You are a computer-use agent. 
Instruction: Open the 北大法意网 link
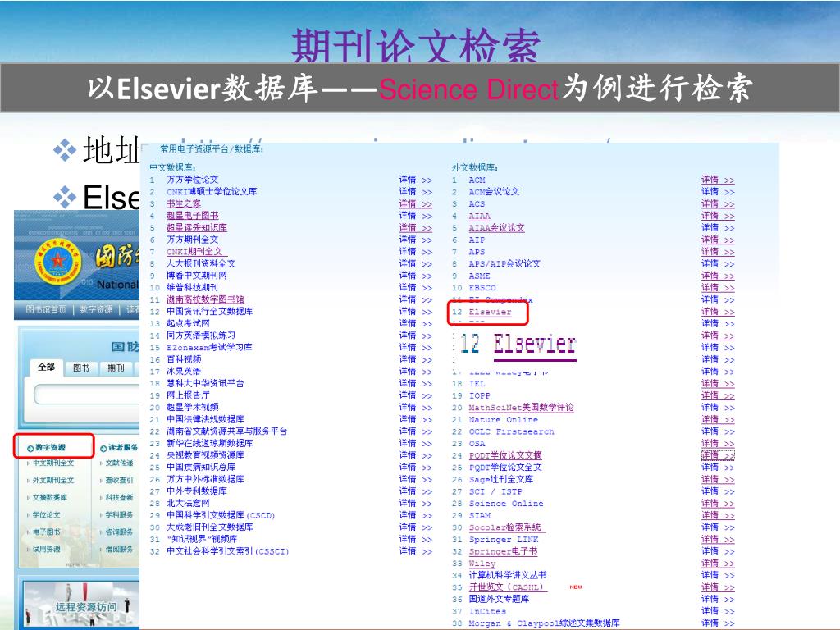188,503
